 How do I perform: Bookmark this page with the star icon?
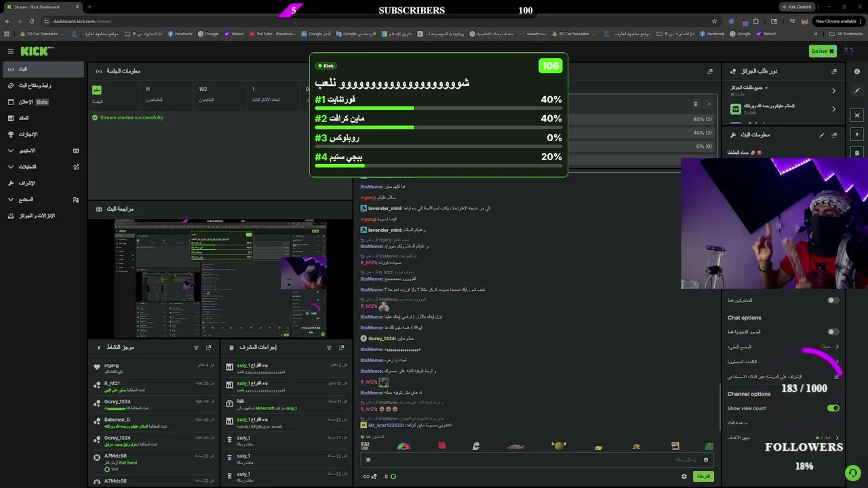tap(714, 21)
